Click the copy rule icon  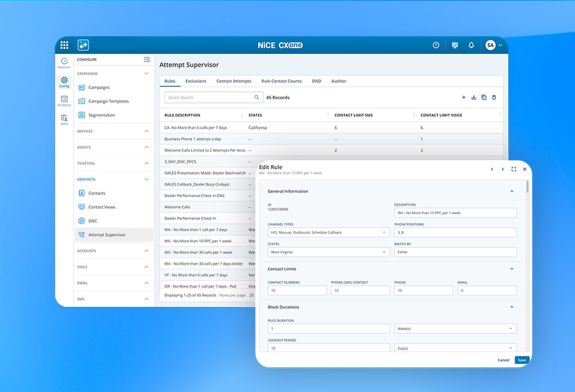point(484,98)
